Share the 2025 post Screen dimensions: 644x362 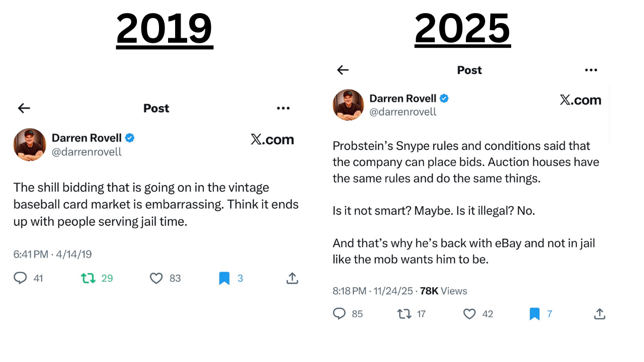pos(599,314)
